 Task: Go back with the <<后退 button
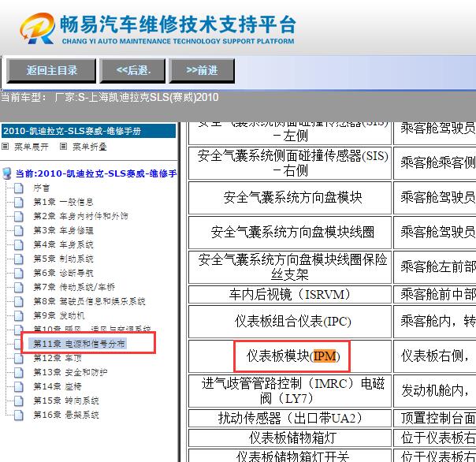tap(132, 70)
